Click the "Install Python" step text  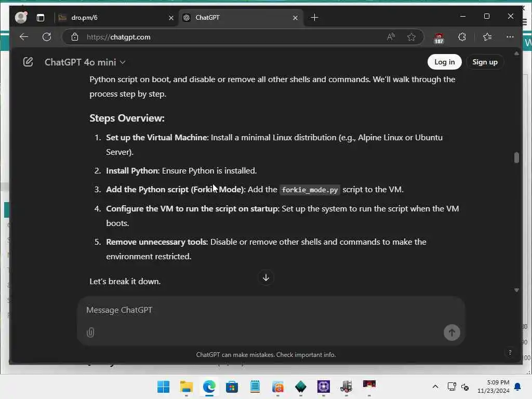coord(132,170)
